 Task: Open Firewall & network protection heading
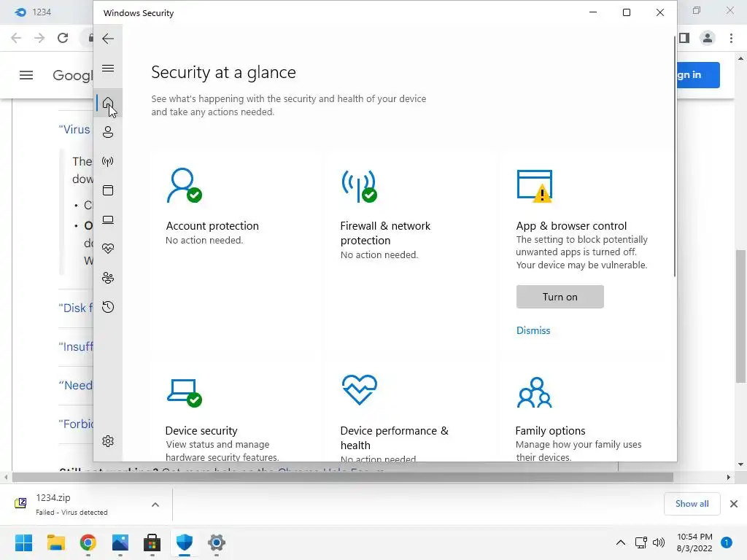pyautogui.click(x=385, y=233)
